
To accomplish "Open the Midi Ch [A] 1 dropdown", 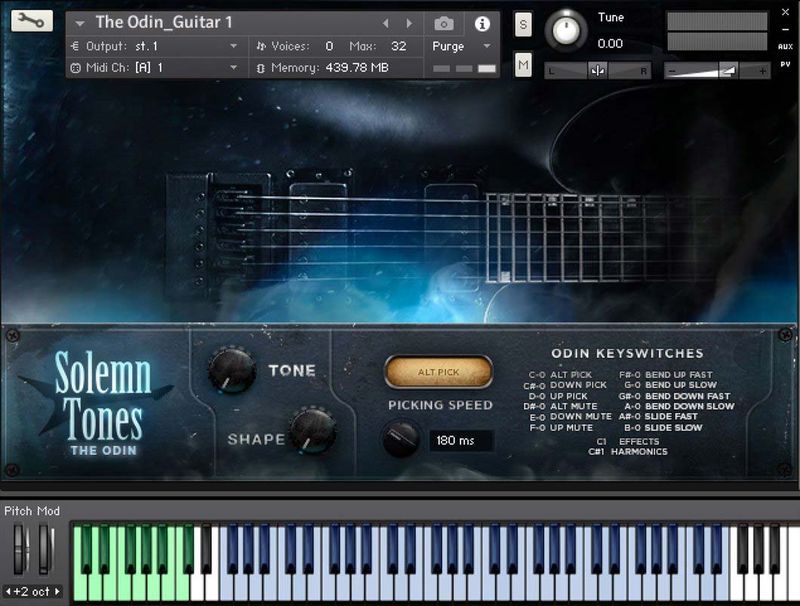I will coord(150,68).
